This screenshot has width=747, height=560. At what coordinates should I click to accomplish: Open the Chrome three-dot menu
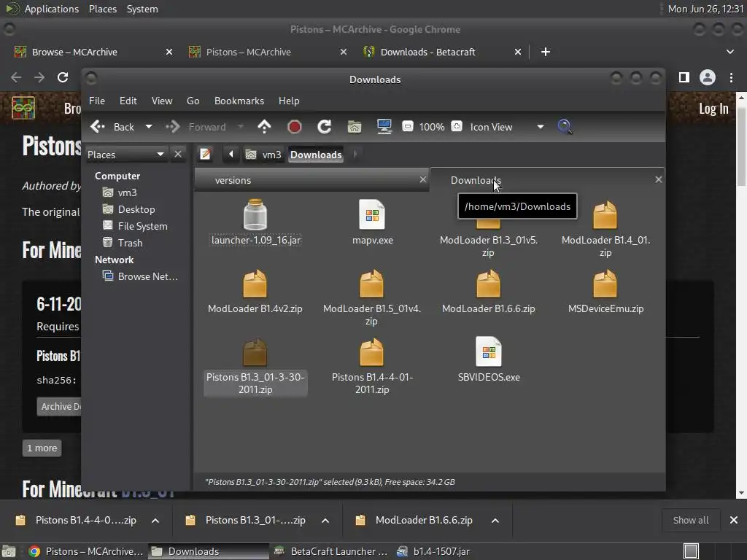pyautogui.click(x=731, y=77)
